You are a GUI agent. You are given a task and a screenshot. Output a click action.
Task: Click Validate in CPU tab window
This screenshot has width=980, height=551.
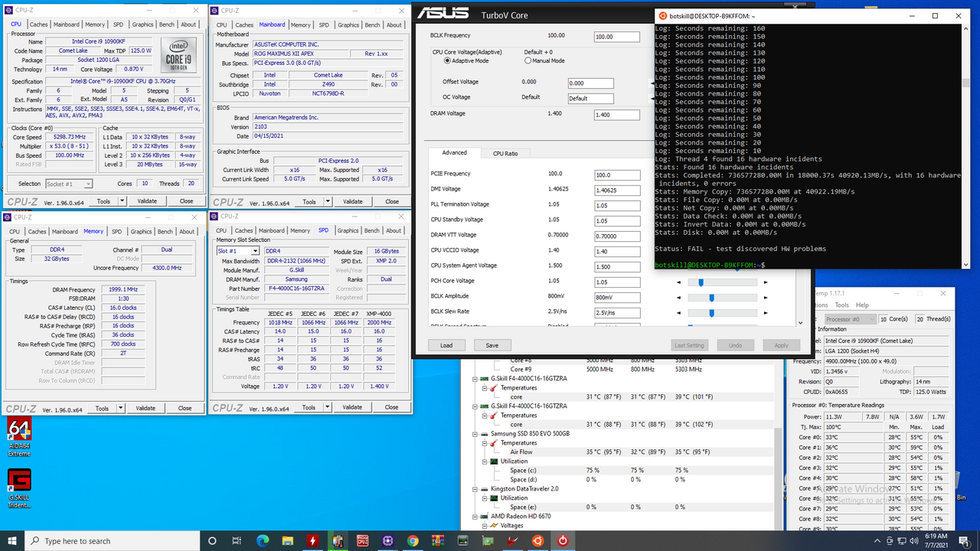coord(149,201)
